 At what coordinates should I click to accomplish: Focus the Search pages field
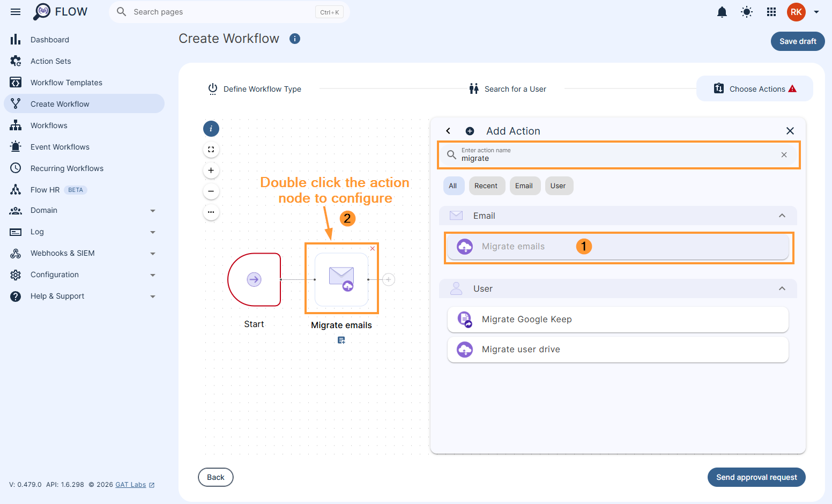(x=229, y=12)
